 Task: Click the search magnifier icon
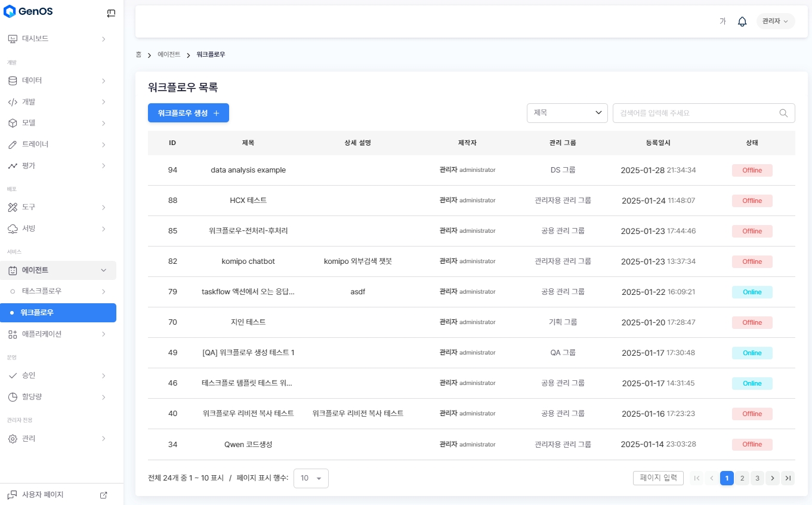(x=783, y=113)
